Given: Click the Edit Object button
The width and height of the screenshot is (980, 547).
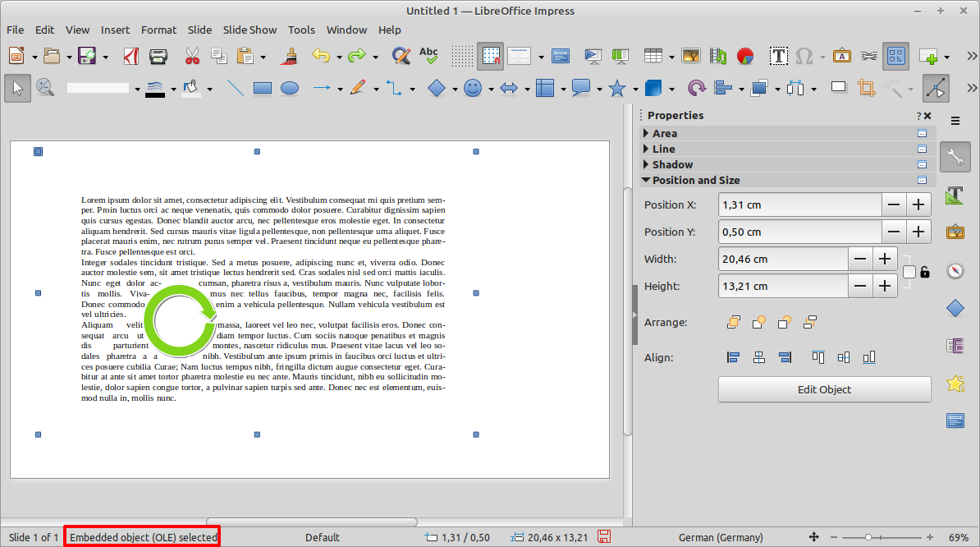Looking at the screenshot, I should click(824, 389).
